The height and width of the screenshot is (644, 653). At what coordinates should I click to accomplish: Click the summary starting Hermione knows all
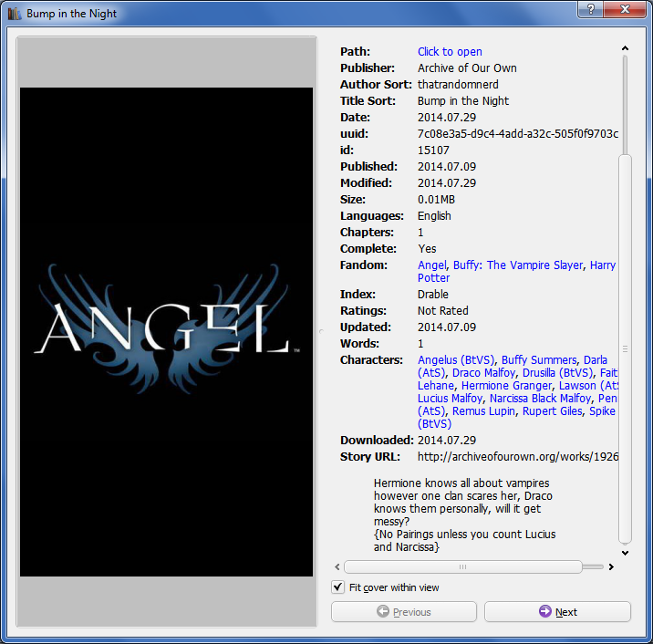point(464,514)
